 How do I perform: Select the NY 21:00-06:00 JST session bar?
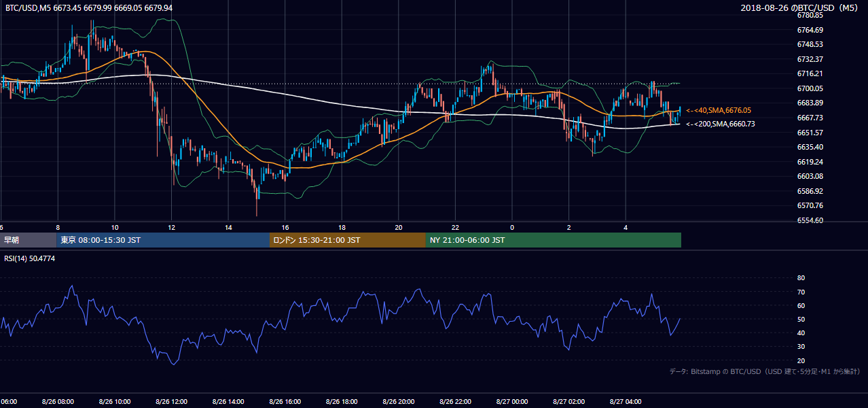(x=554, y=240)
